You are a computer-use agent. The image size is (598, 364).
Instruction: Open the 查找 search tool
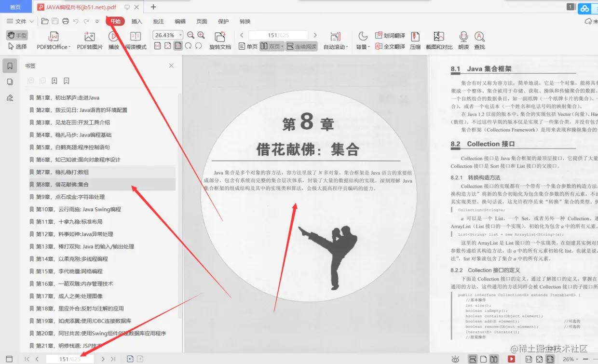point(479,40)
